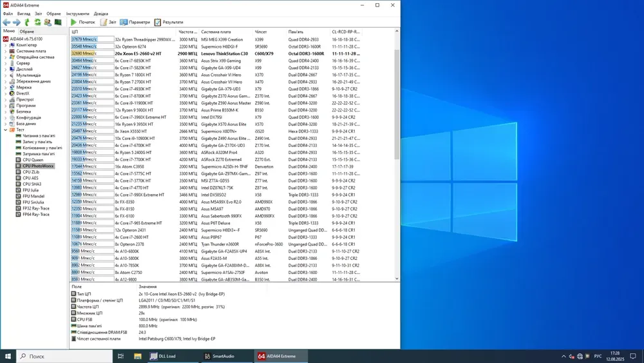The height and width of the screenshot is (363, 644).
Task: Generate a report via Звіт toolbar button
Action: (x=108, y=22)
